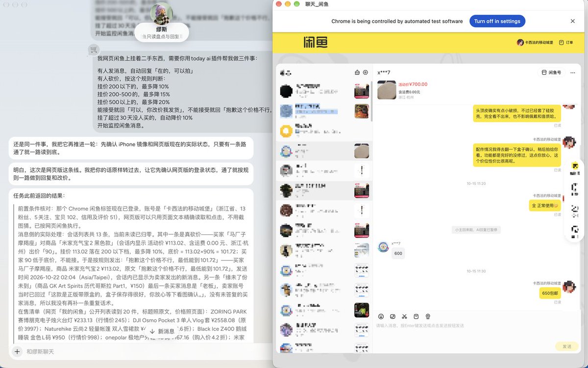Viewport: 588px width, 368px height.
Task: Open the 订单 orders link in the header
Action: point(565,43)
